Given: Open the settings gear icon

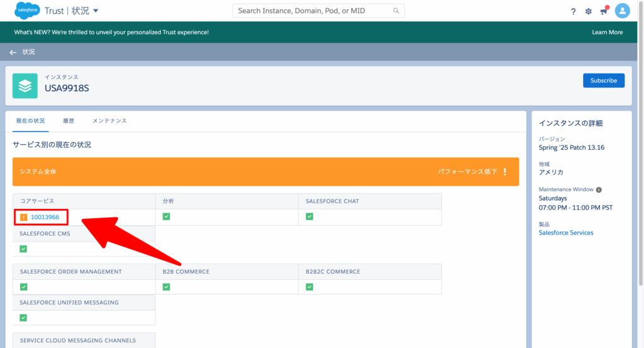Looking at the screenshot, I should tap(589, 11).
